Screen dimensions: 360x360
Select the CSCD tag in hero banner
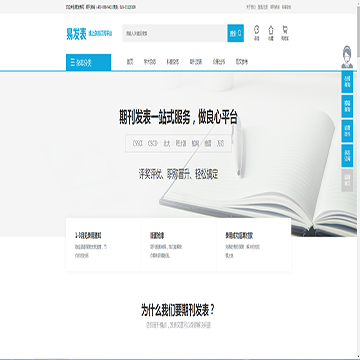point(153,143)
